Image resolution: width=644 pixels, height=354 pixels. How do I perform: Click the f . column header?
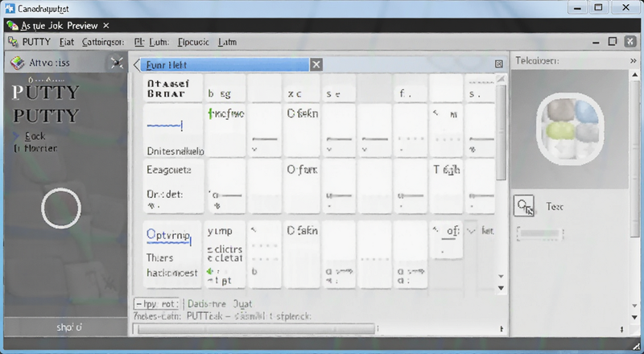[410, 88]
